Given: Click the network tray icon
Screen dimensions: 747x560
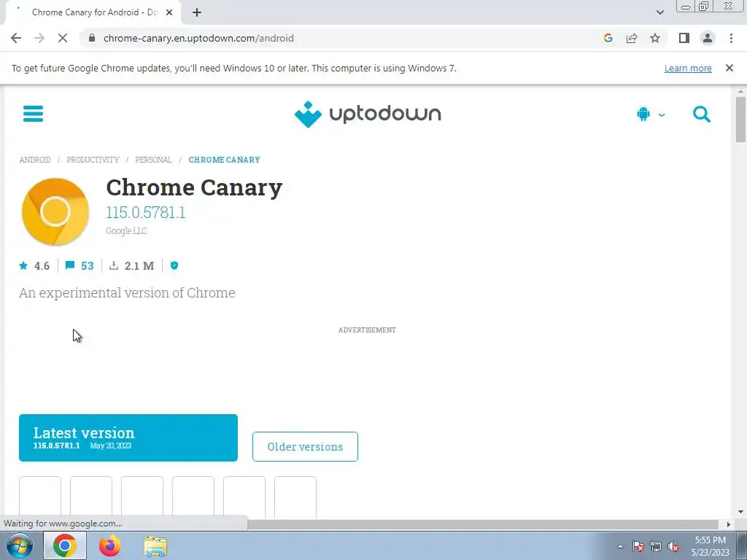Looking at the screenshot, I should pyautogui.click(x=656, y=546).
